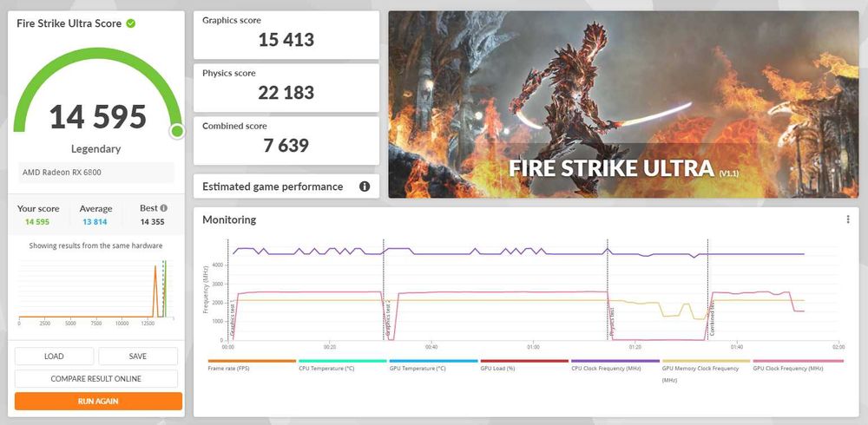Screen dimensions: 868x425
Task: Click COMPARE RESULT ONLINE
Action: (95, 378)
